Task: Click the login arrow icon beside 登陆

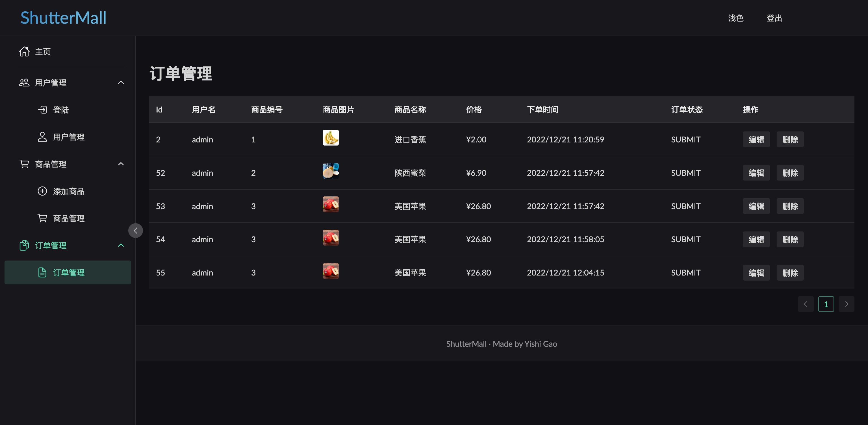Action: [42, 110]
